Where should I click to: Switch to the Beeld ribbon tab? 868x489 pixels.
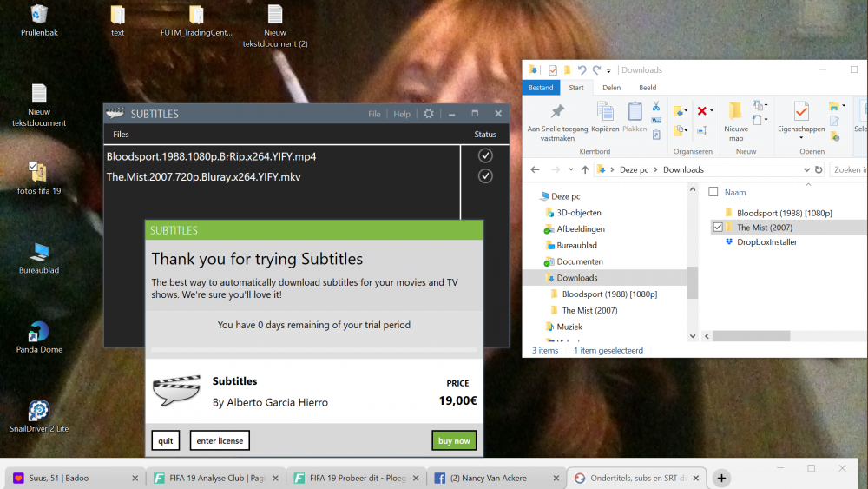[x=648, y=88]
